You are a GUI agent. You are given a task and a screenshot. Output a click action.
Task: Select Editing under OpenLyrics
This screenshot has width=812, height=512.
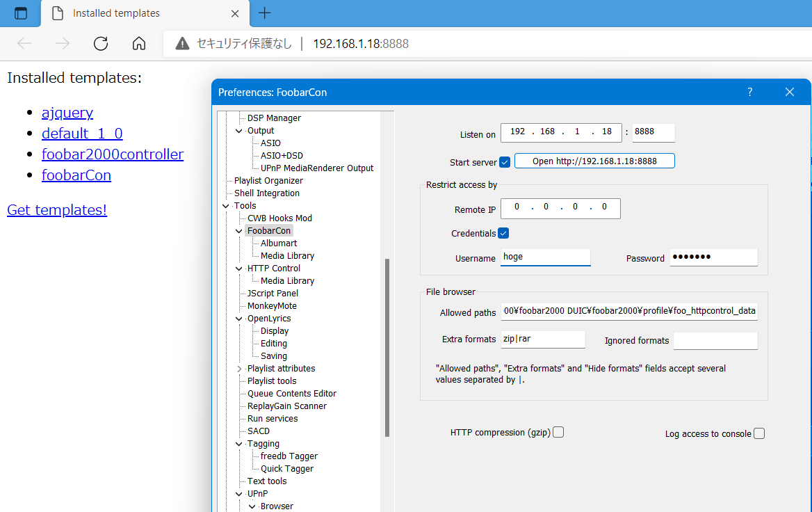coord(273,344)
